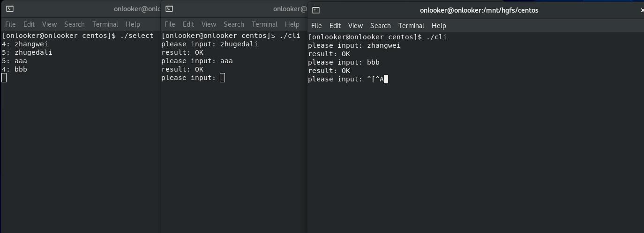The height and width of the screenshot is (233, 644).
Task: Open Edit menu in right terminal
Action: coord(335,26)
